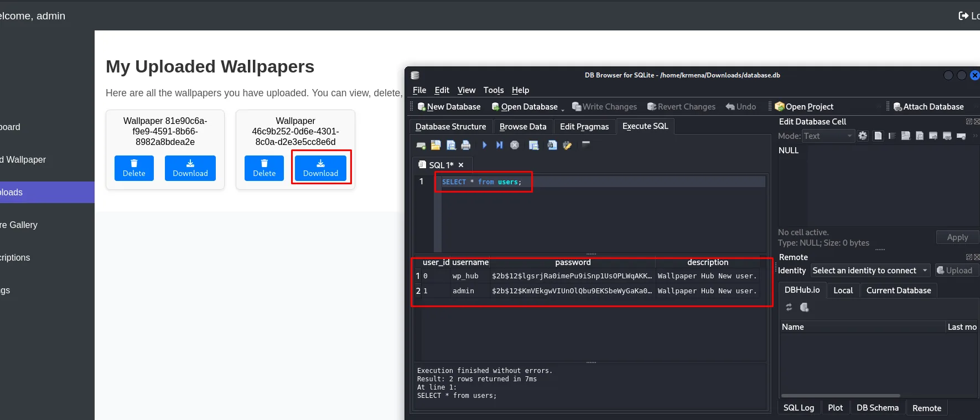Sort results by the password column header
Image resolution: width=980 pixels, height=420 pixels.
point(573,262)
